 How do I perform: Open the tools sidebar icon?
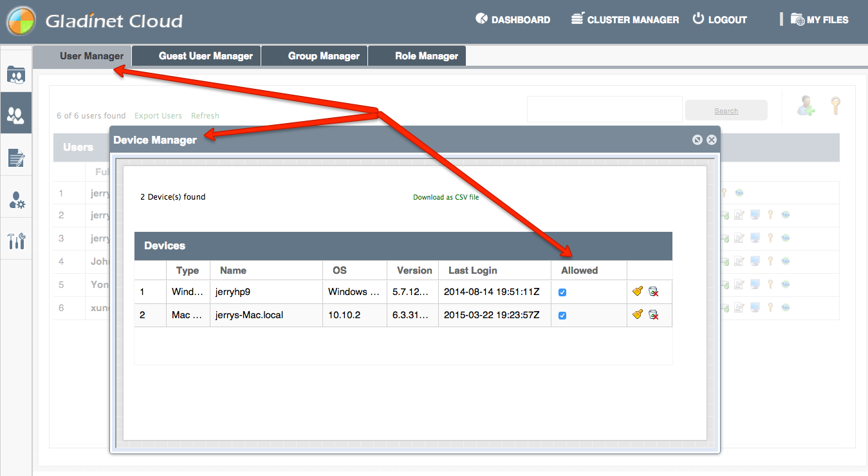pyautogui.click(x=16, y=241)
